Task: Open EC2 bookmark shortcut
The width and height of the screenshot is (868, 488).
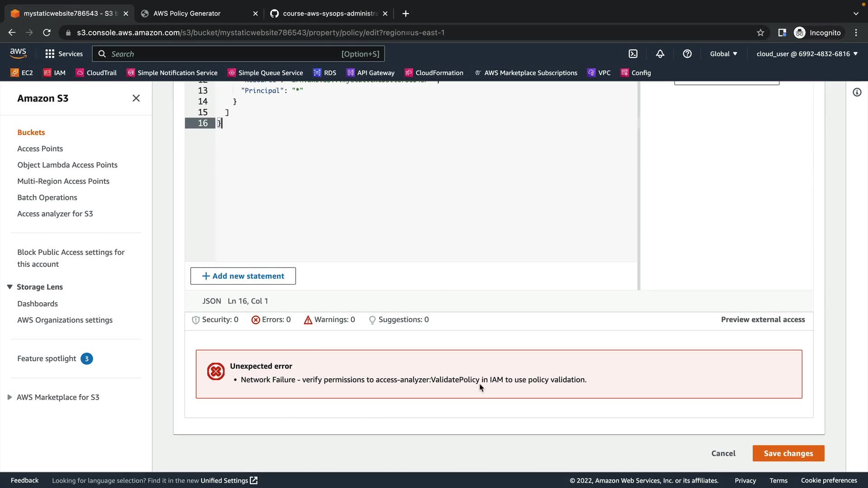Action: pyautogui.click(x=22, y=73)
